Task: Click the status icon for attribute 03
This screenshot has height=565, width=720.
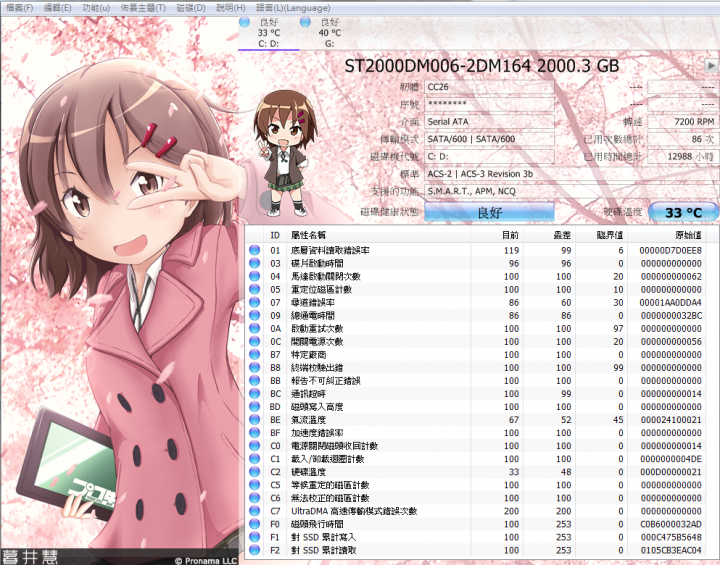Action: coord(254,263)
